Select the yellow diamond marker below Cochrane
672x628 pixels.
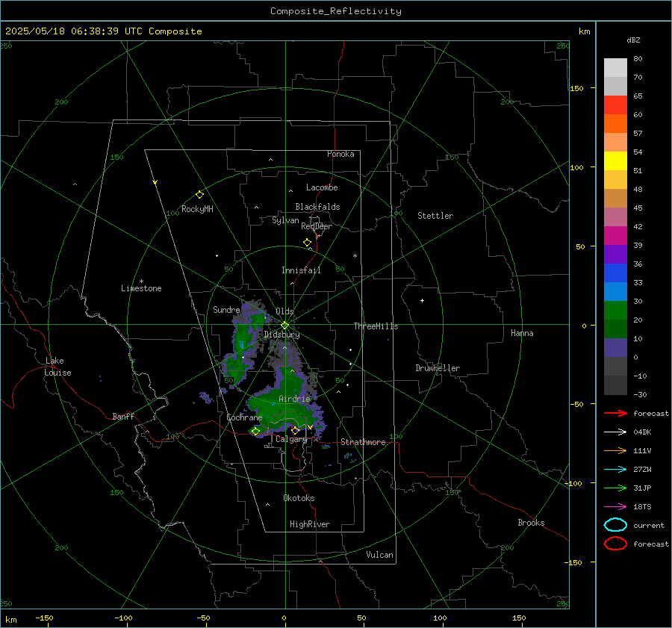255,432
